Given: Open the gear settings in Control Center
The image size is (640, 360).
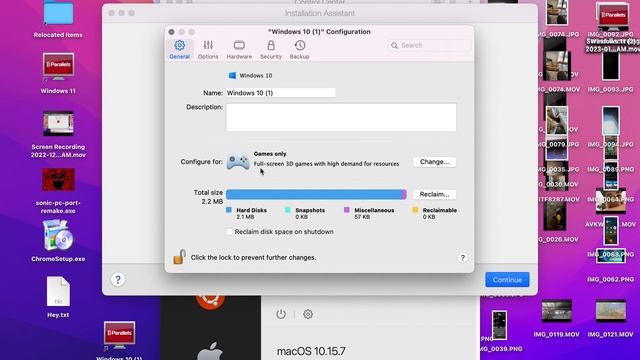Looking at the screenshot, I should [308, 314].
